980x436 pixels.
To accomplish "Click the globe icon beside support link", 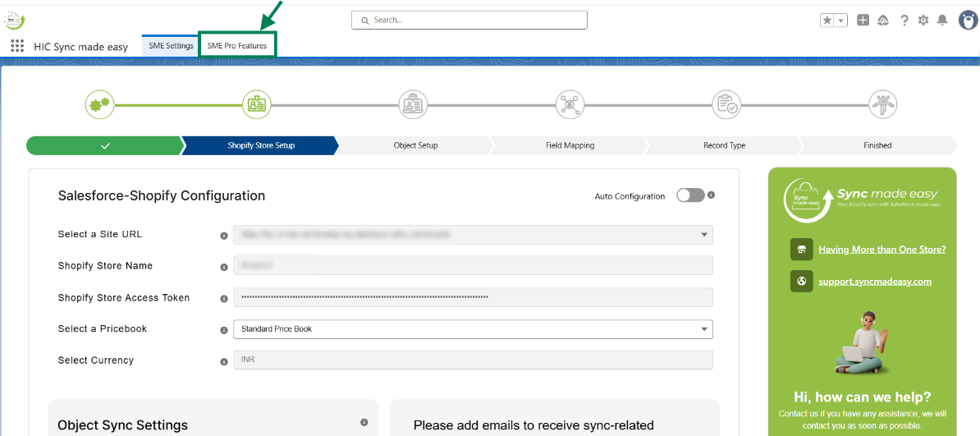I will 801,281.
